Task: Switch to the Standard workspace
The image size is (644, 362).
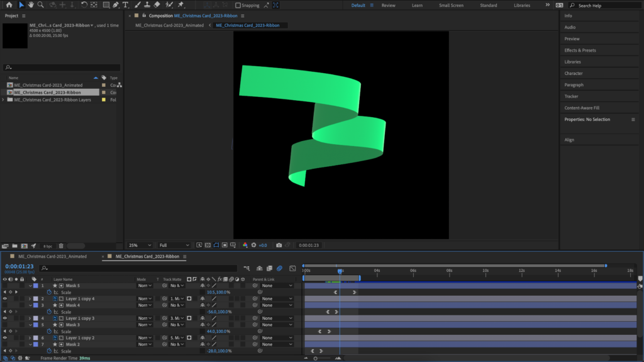Action: 488,5
